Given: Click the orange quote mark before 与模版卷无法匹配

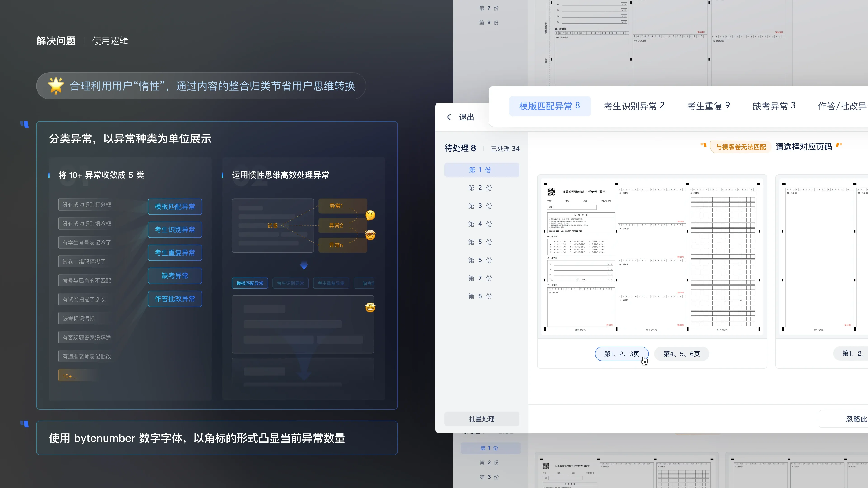Looking at the screenshot, I should (703, 145).
